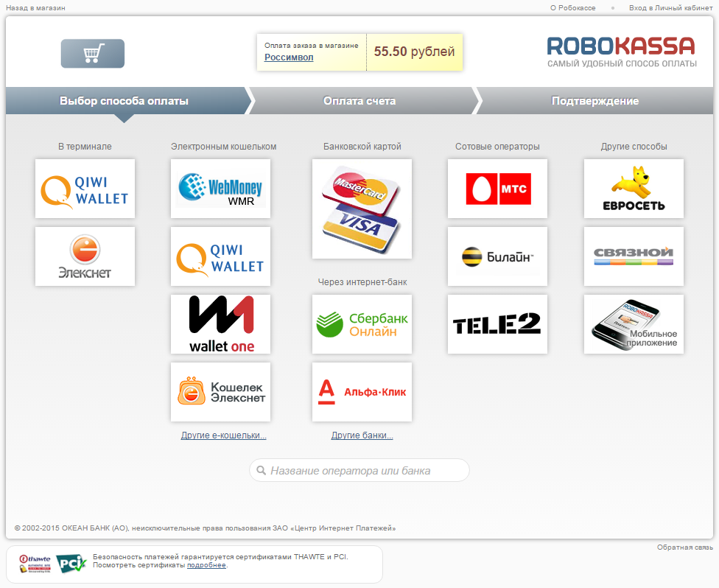Select Wallet One payment option
The image size is (719, 588).
point(220,324)
